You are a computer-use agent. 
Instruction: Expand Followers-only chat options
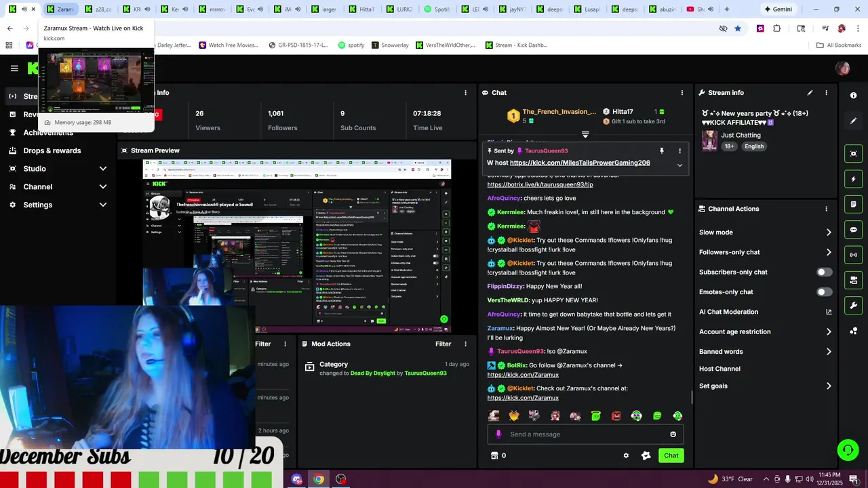click(829, 252)
